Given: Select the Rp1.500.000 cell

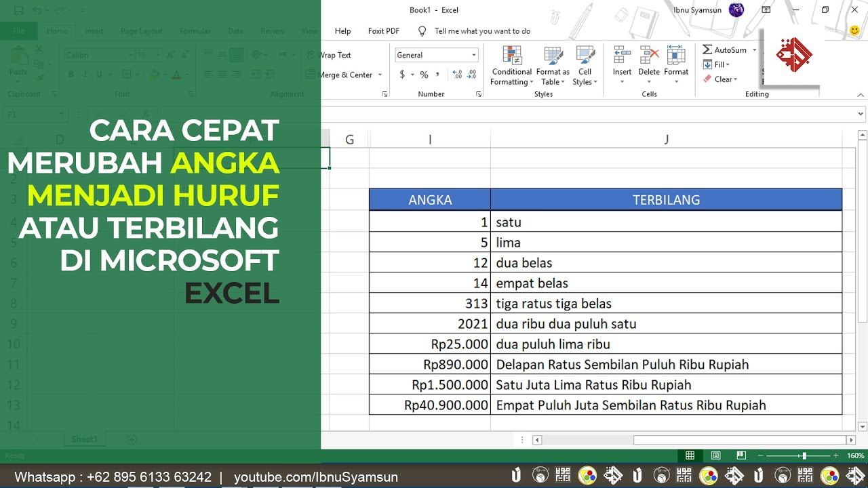Looking at the screenshot, I should tap(430, 384).
